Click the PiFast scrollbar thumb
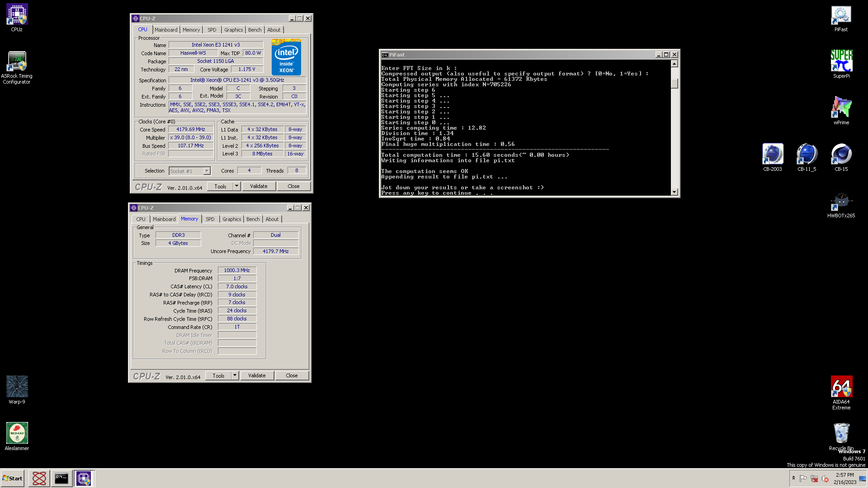The image size is (868, 488). tap(675, 84)
